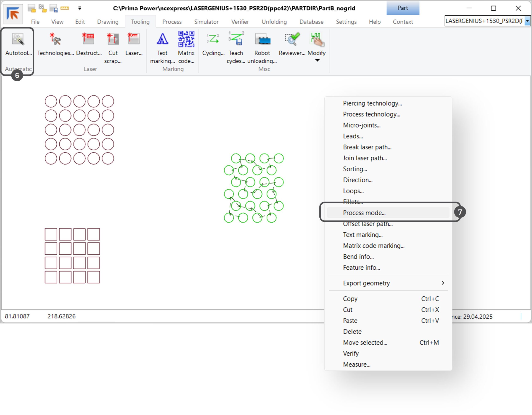Expand the quick access toolbar customization arrow

(80, 8)
